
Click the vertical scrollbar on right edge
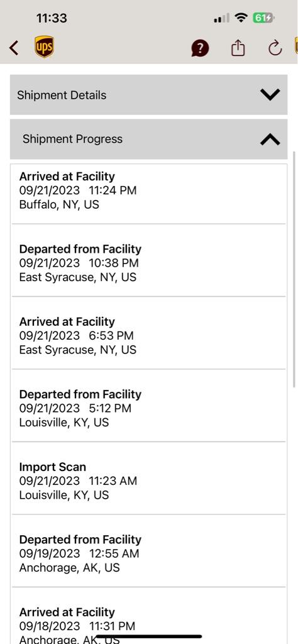tap(294, 269)
